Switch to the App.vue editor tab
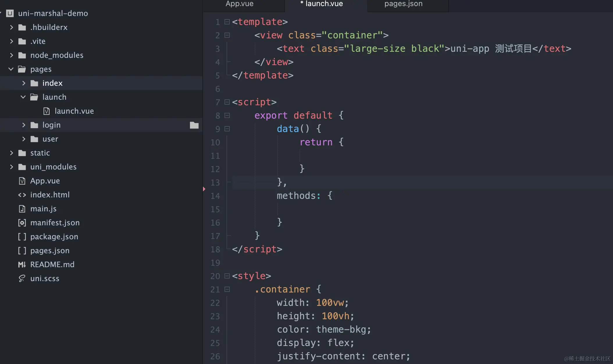The width and height of the screenshot is (613, 364). (x=239, y=4)
